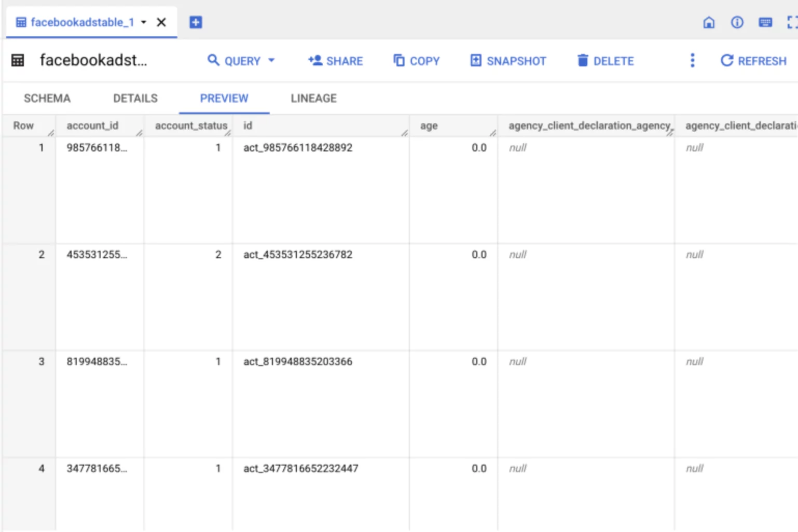This screenshot has width=798, height=532.
Task: Click first null cell in row 4
Action: coord(518,468)
